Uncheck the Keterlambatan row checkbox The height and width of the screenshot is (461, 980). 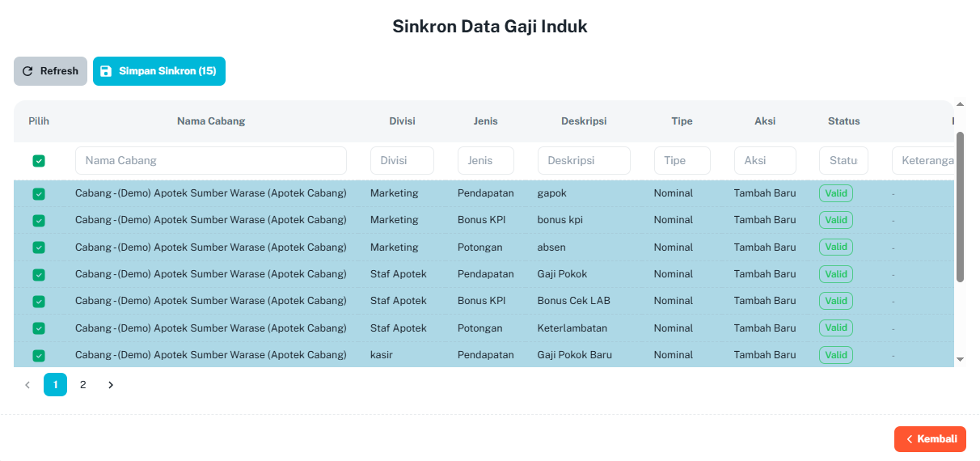click(x=39, y=328)
